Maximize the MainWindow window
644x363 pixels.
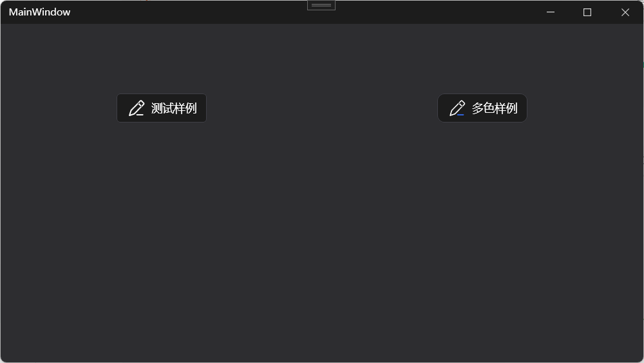point(587,12)
